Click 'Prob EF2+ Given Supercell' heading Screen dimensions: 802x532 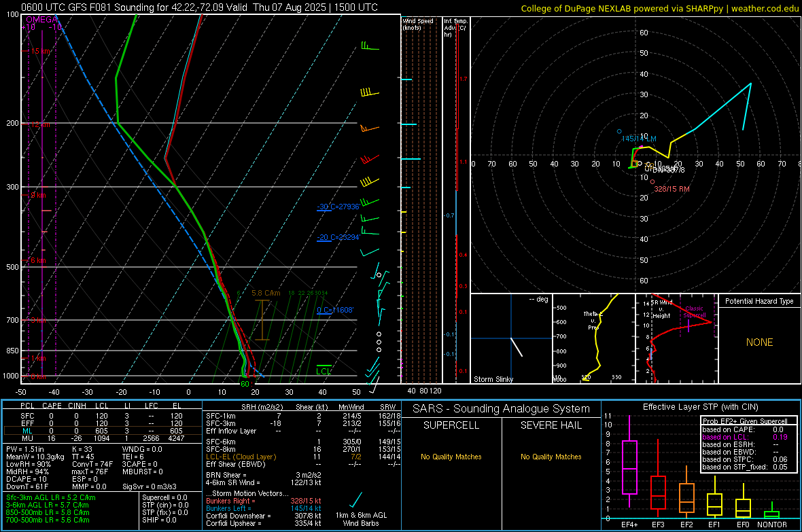(x=745, y=421)
